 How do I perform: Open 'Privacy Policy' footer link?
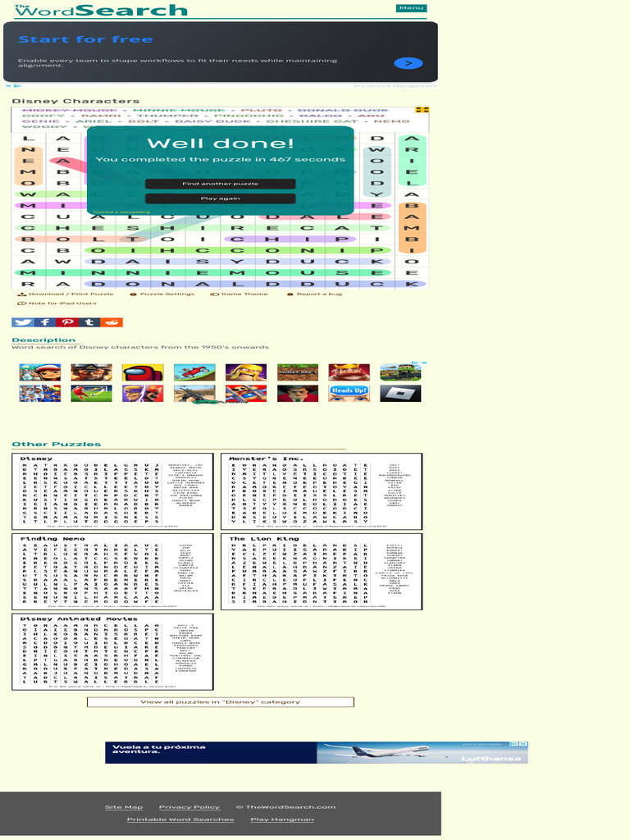(x=189, y=807)
